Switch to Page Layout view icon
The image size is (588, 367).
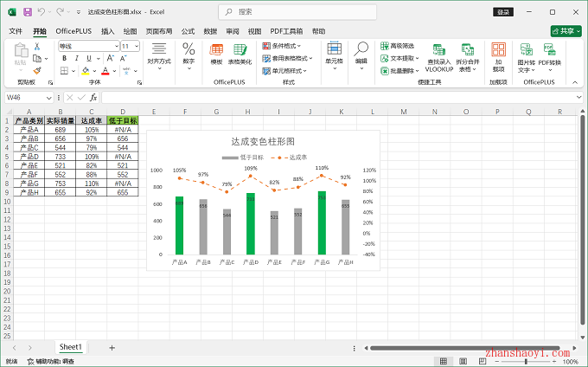[463, 361]
